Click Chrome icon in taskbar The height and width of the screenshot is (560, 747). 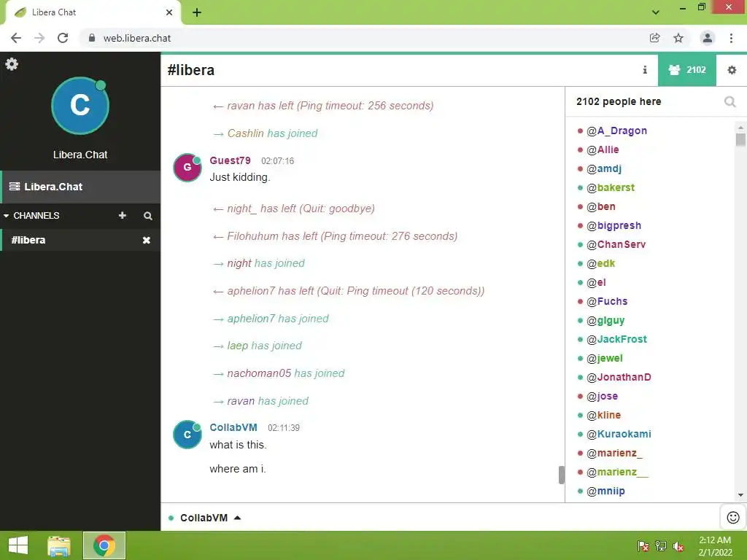104,545
